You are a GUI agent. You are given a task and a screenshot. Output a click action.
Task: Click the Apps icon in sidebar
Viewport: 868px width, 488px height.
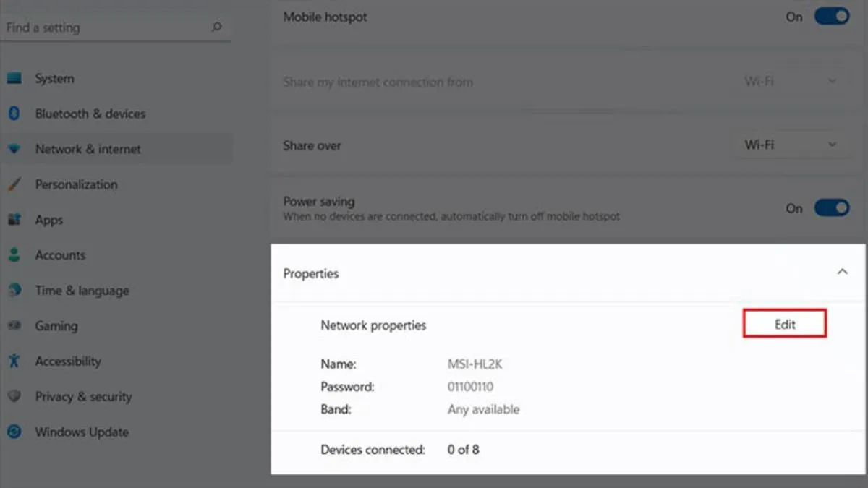(x=14, y=220)
